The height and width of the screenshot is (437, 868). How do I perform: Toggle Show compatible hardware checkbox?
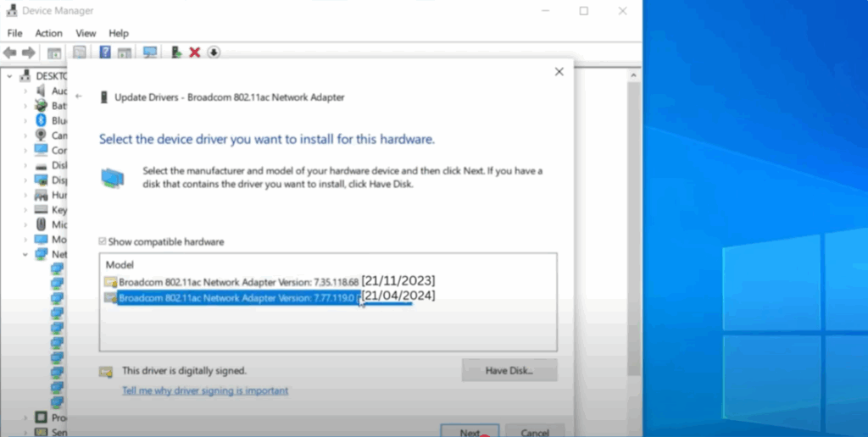(103, 241)
